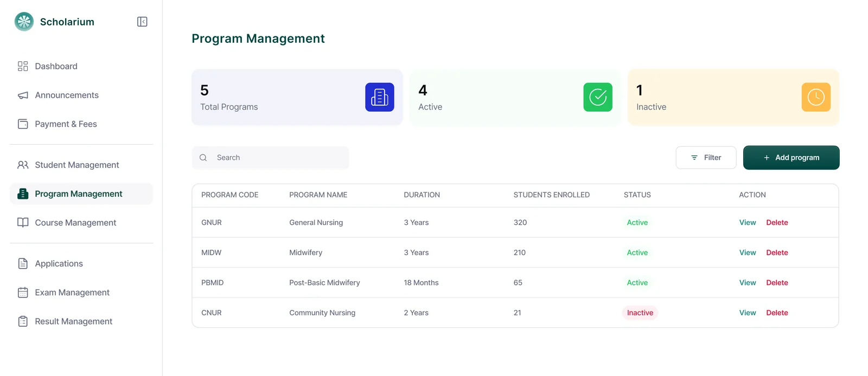Click the Active status badge for Midwifery
Image resolution: width=868 pixels, height=376 pixels.
point(637,252)
